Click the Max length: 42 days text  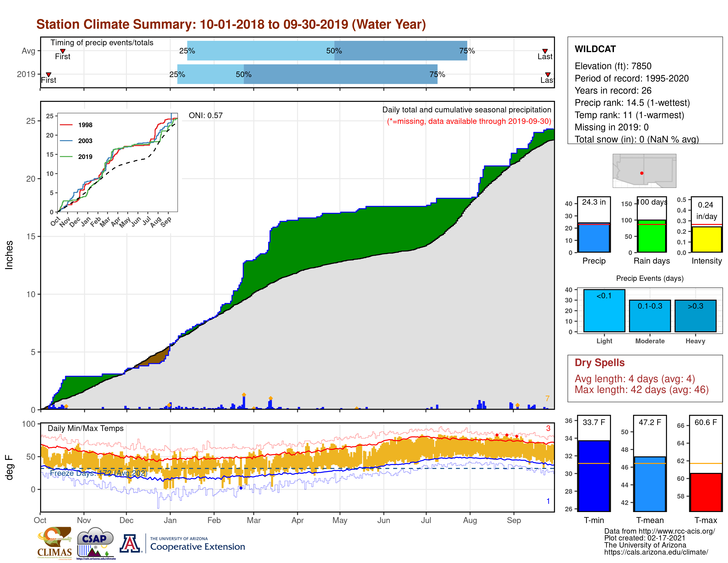pos(641,389)
